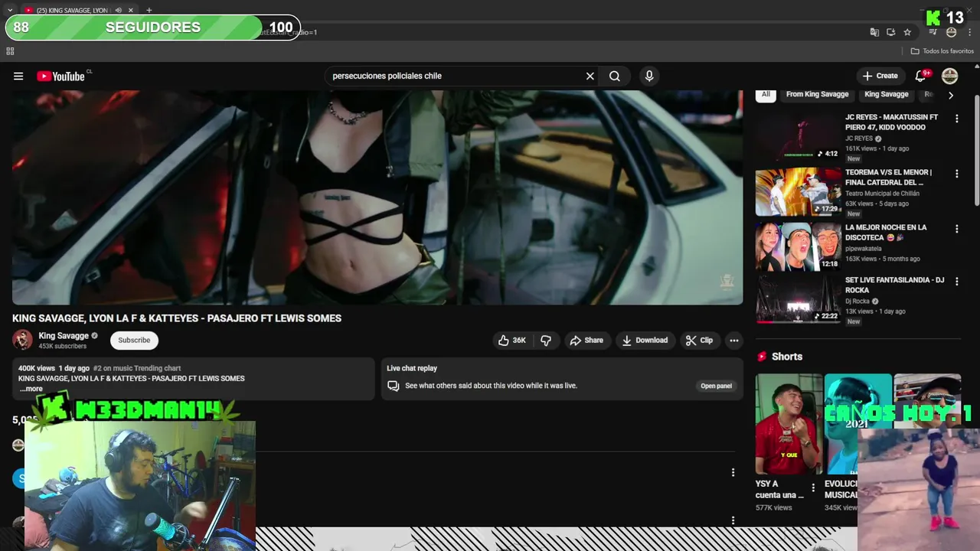
Task: Close the King Savagge browser tab
Action: [130, 10]
